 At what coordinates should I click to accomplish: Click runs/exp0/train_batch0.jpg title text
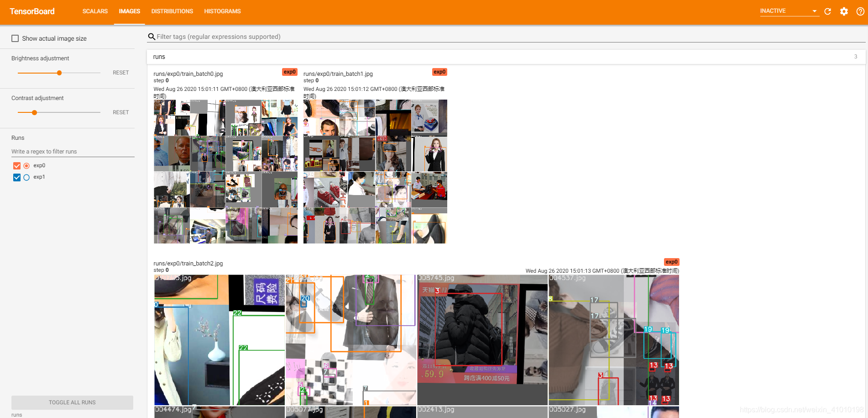click(188, 74)
